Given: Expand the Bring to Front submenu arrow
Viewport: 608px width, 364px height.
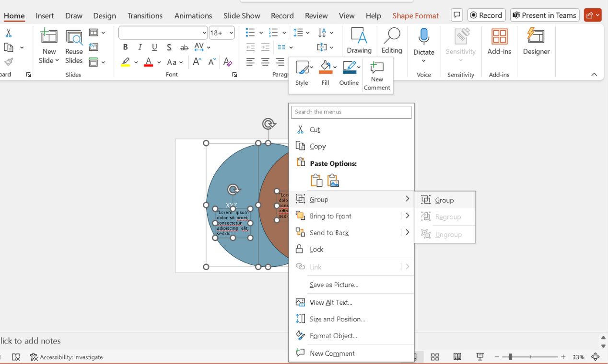Looking at the screenshot, I should (x=407, y=216).
